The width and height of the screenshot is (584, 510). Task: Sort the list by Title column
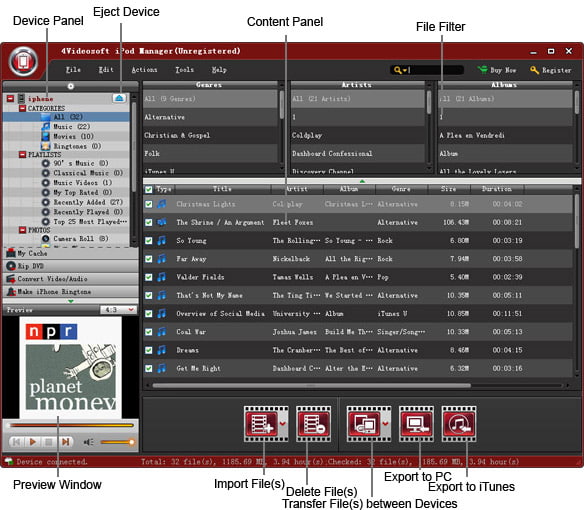222,189
